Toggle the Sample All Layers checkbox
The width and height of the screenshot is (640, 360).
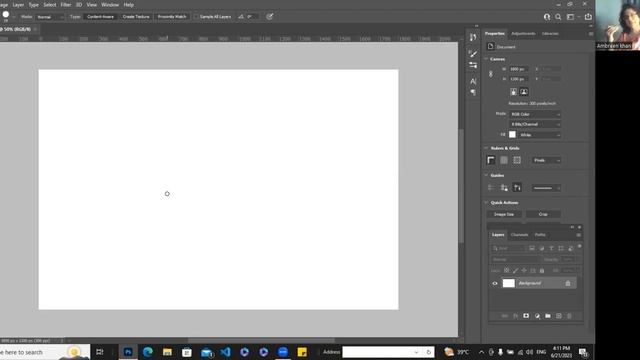(x=196, y=17)
